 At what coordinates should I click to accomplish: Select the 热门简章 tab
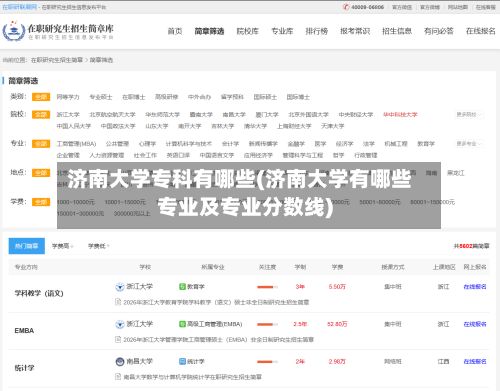27,246
